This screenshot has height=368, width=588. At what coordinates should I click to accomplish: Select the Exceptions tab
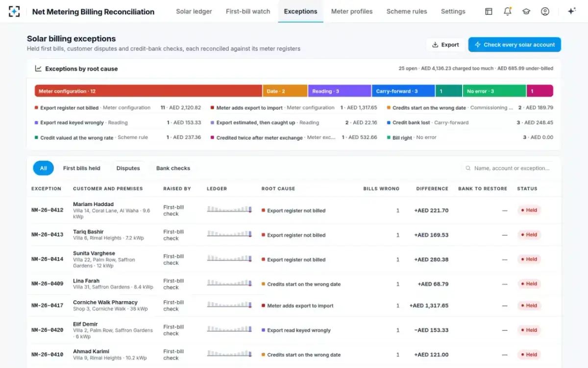click(x=300, y=11)
